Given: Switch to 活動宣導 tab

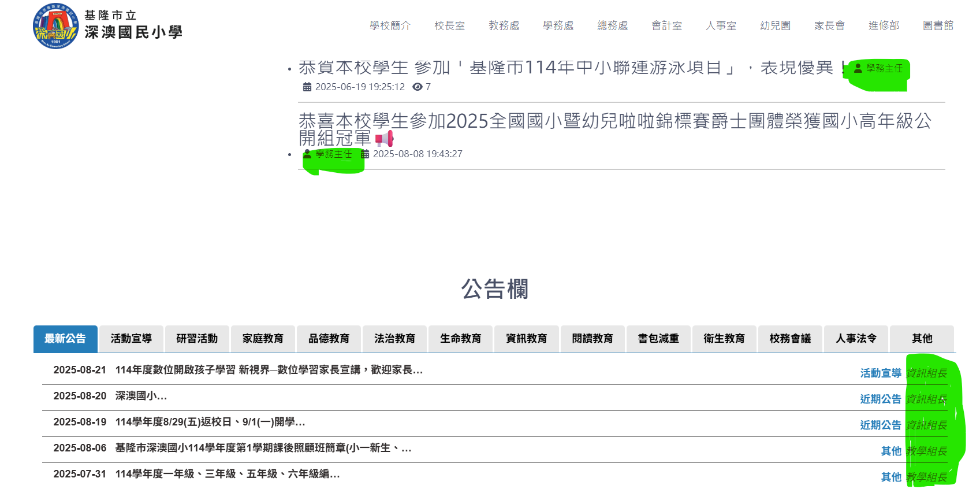Looking at the screenshot, I should [131, 339].
